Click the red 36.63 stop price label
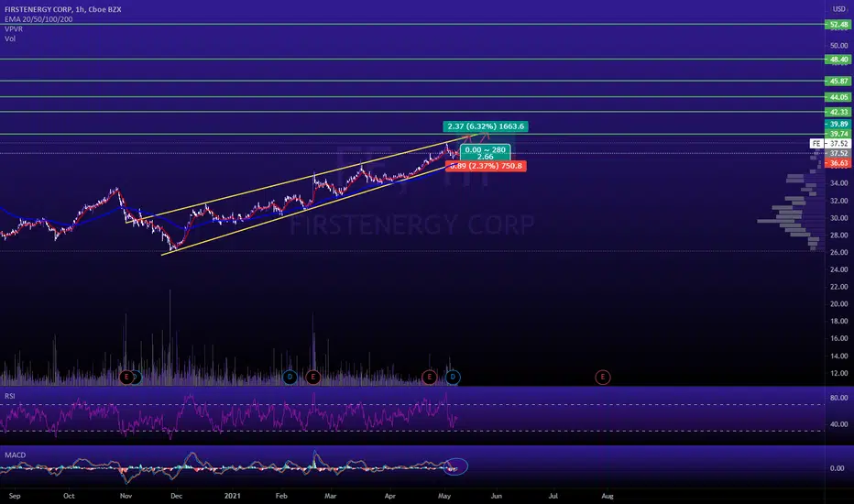 [x=838, y=163]
